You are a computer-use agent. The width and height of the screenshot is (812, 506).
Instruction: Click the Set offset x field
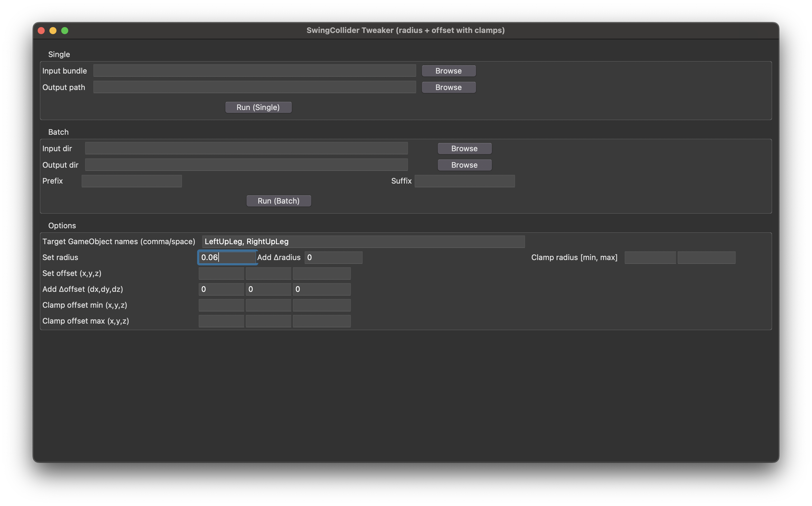point(221,273)
